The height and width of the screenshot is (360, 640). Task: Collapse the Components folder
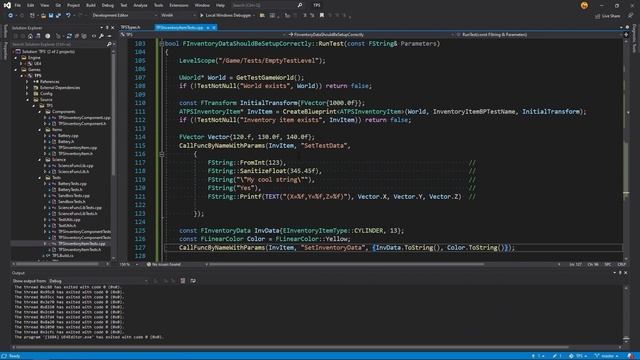pos(40,111)
